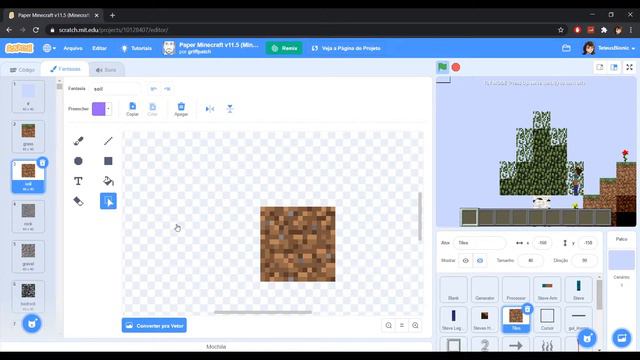This screenshot has height=360, width=640.
Task: Delete the Tiles sprite via trash badge
Action: pos(527,309)
